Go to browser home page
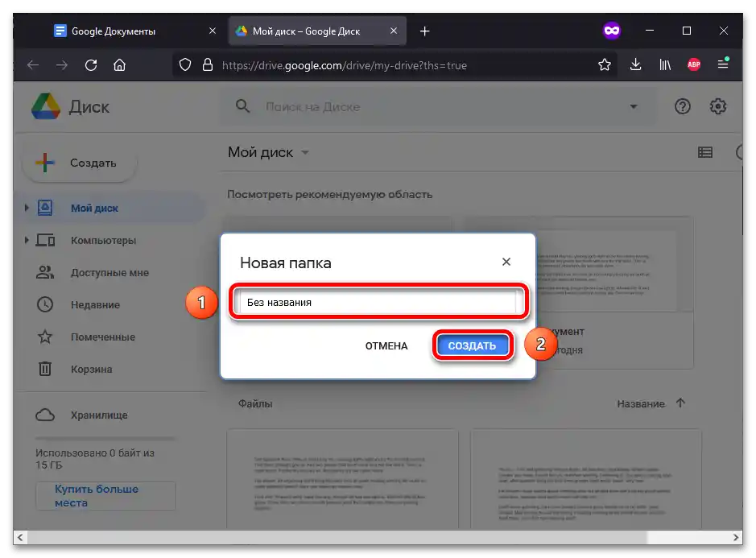 click(x=120, y=65)
